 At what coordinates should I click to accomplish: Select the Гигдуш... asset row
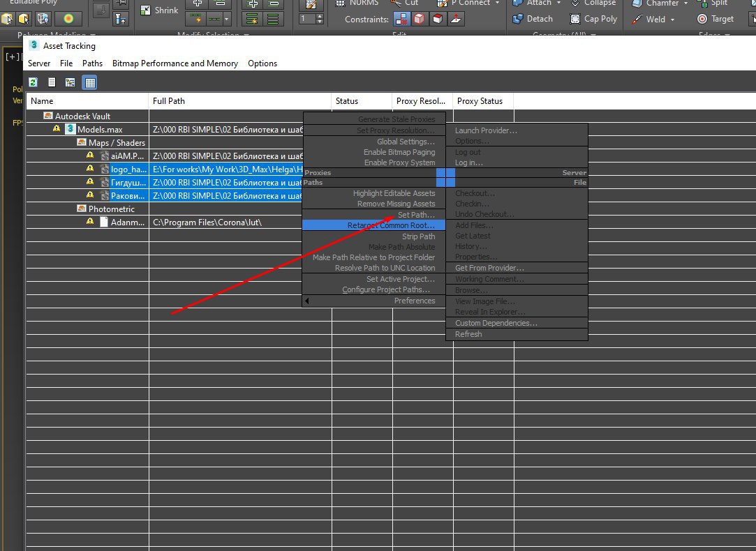tap(164, 182)
